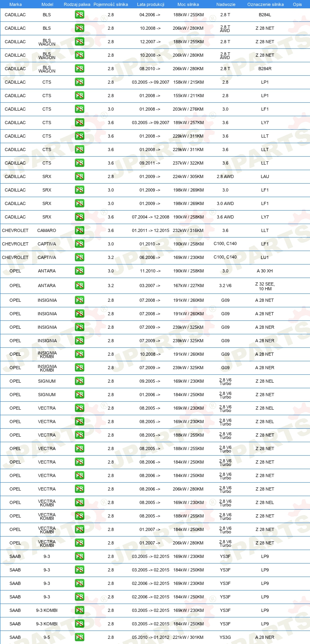This screenshot has width=310, height=644.
Task: Click the 158kW / 215KM power cell
Action: [x=188, y=82]
